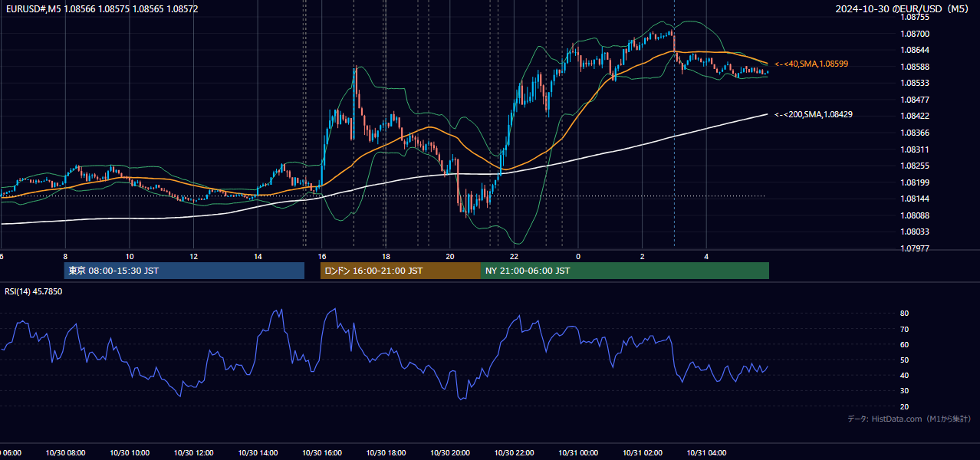Click the 10/31 04:00 time axis label

pyautogui.click(x=706, y=453)
